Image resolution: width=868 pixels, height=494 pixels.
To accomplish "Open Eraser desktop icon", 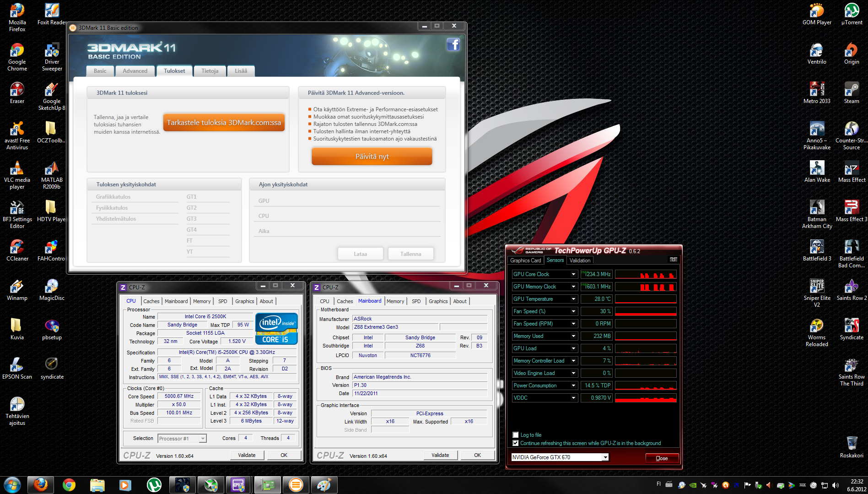I will tap(17, 93).
